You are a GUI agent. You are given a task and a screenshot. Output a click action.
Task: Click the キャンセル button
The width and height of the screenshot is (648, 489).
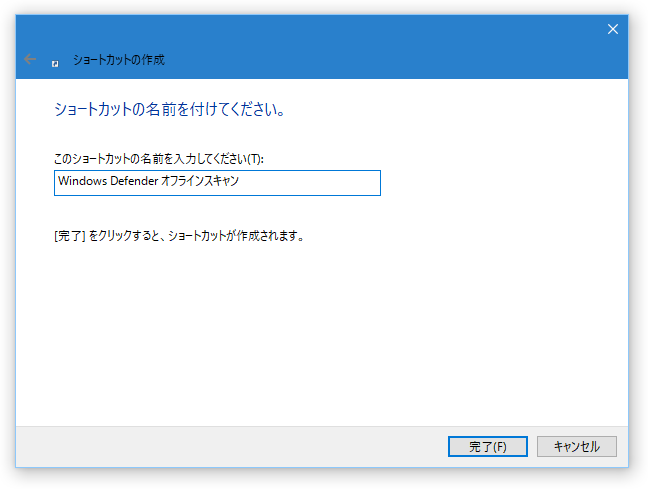(x=577, y=446)
